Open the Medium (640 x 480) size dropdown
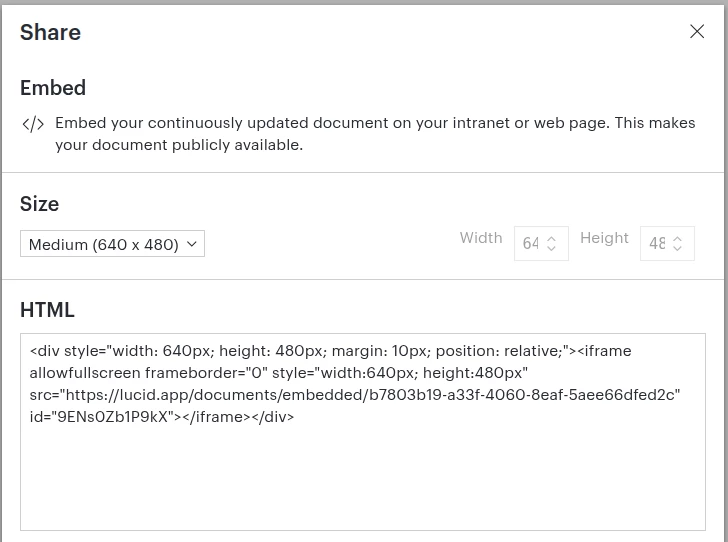 [x=112, y=243]
